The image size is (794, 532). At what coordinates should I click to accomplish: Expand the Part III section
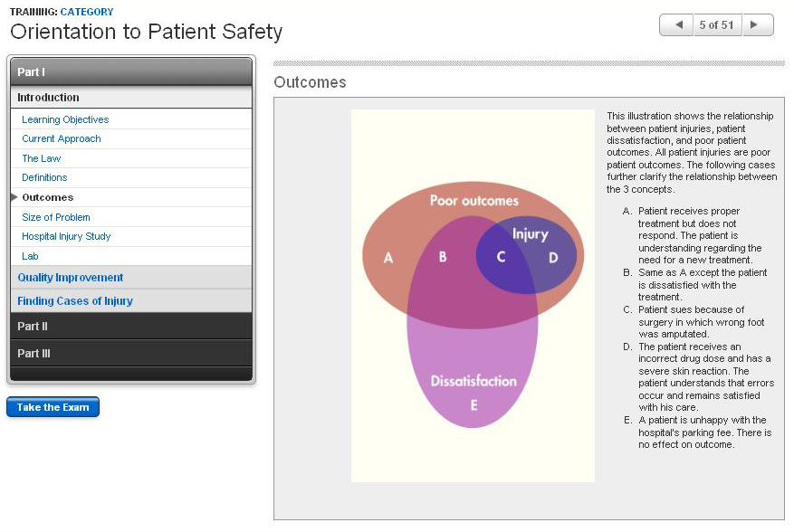click(131, 353)
